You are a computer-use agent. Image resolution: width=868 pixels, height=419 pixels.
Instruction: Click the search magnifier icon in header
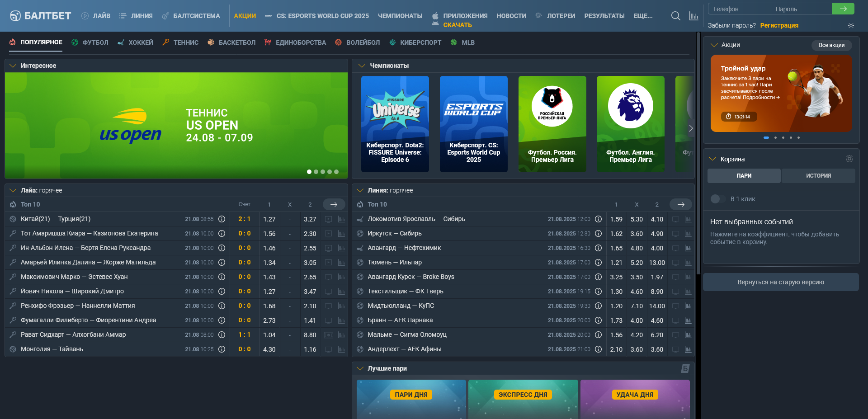pyautogui.click(x=675, y=16)
